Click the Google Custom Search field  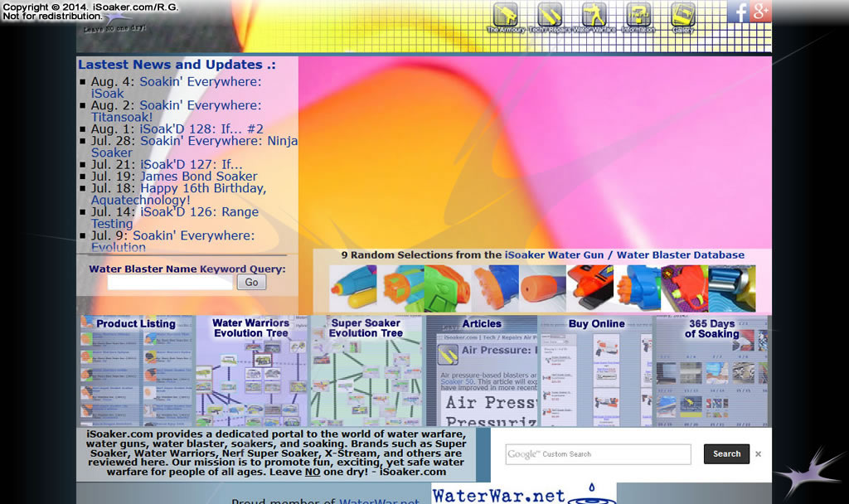599,454
